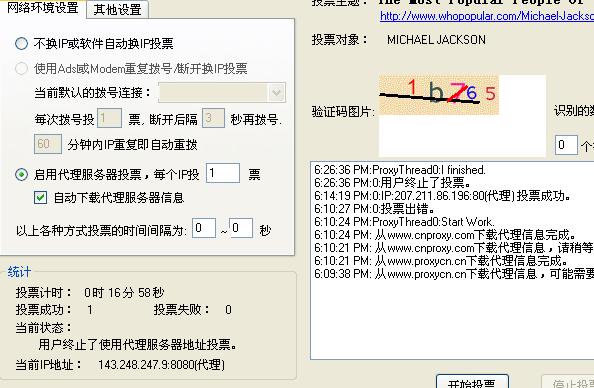Screen dimensions: 594x388
Task: Click the 投票成功 log entry line
Action: 443,196
